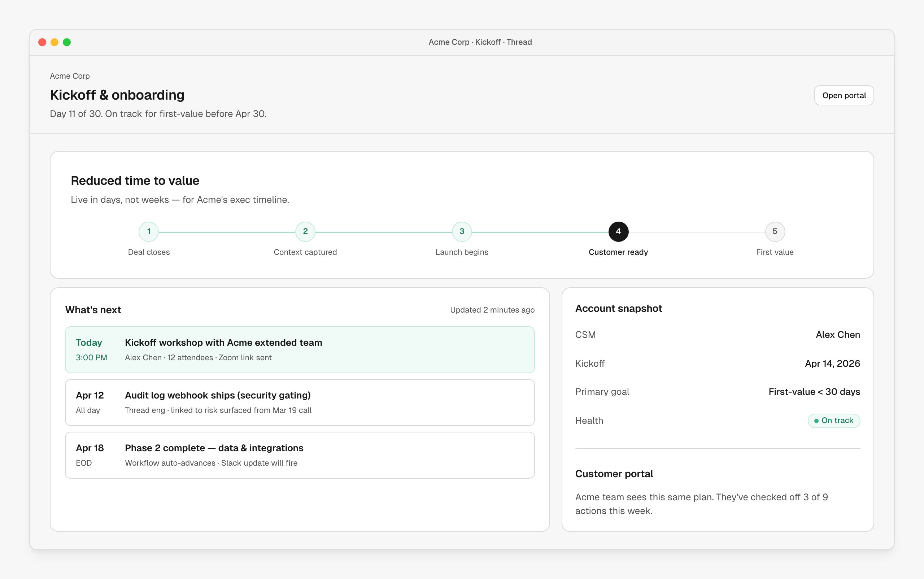This screenshot has height=579, width=924.
Task: Click the 'Apr 14, 2026' kickoff date
Action: (x=832, y=363)
